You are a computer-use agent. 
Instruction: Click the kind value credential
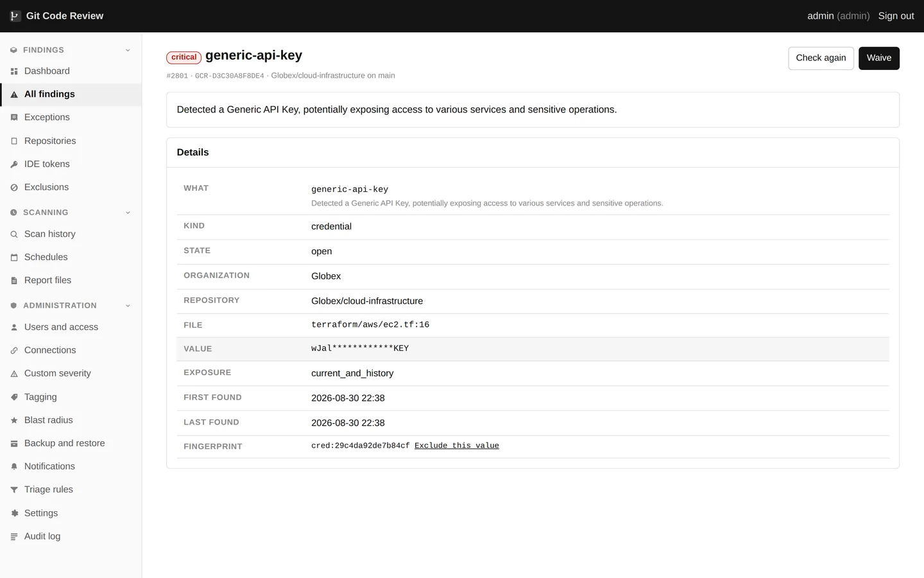(331, 227)
